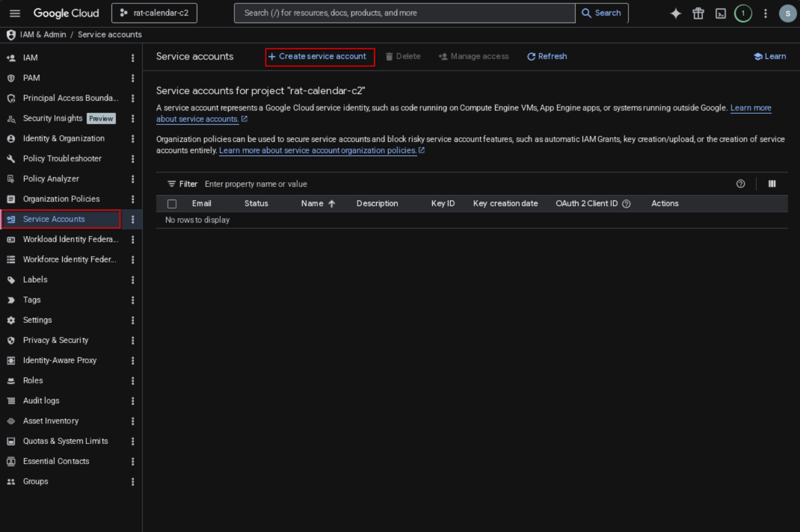Screen dimensions: 800x532
Task: Click the Email column header
Action: pos(201,203)
